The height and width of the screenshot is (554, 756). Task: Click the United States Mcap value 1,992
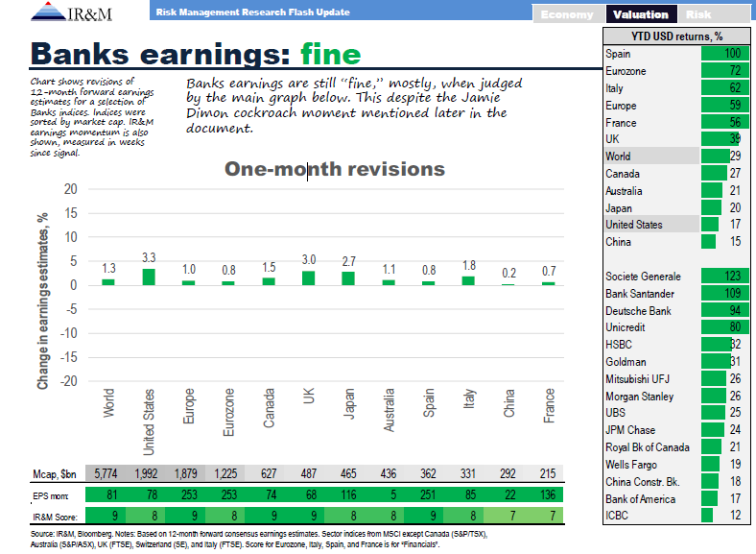point(146,474)
